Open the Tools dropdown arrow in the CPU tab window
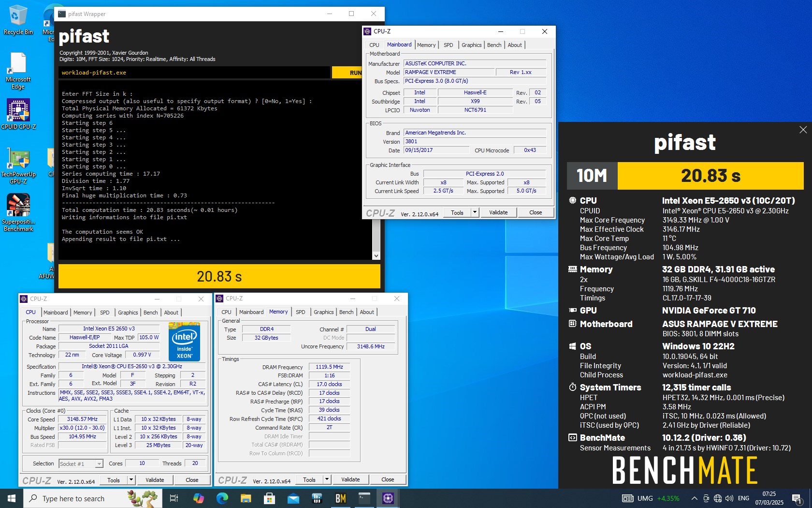 tap(131, 480)
